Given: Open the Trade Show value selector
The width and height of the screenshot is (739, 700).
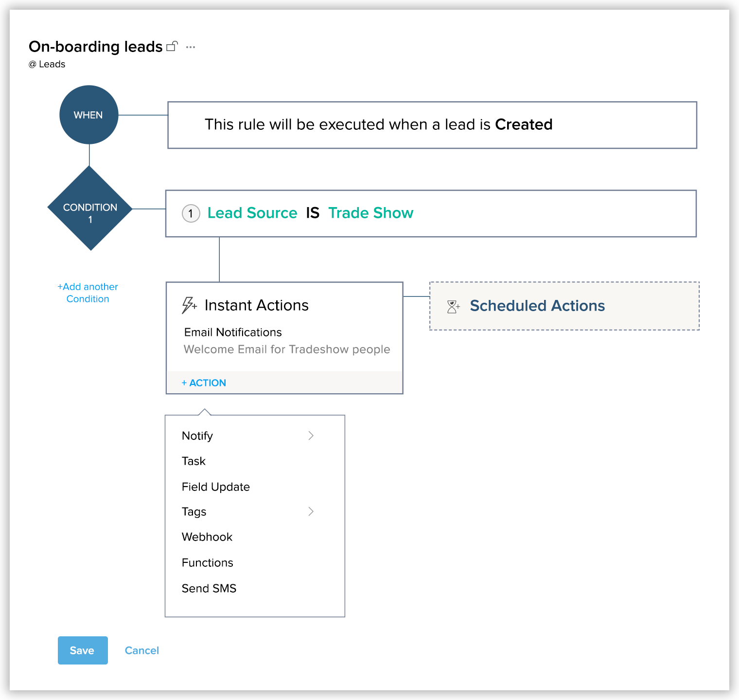Looking at the screenshot, I should pyautogui.click(x=370, y=213).
